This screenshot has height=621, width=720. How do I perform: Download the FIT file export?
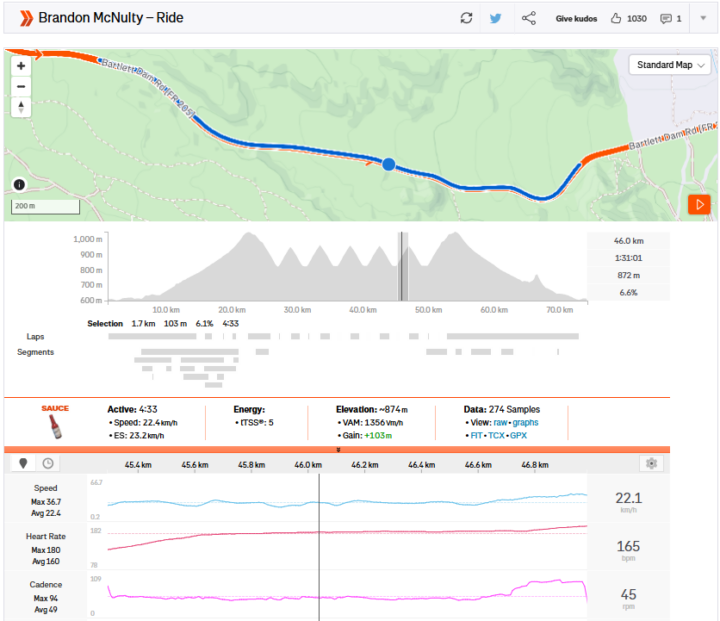(x=476, y=437)
